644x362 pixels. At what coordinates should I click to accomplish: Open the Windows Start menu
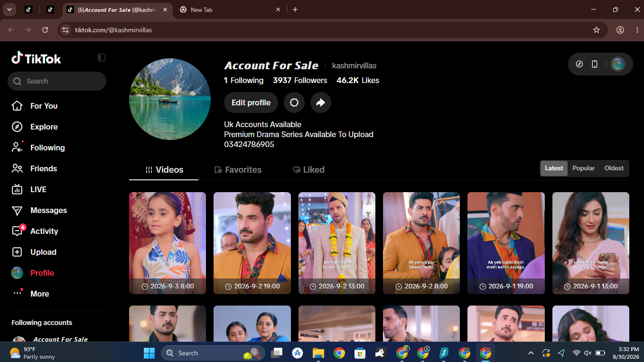(149, 353)
